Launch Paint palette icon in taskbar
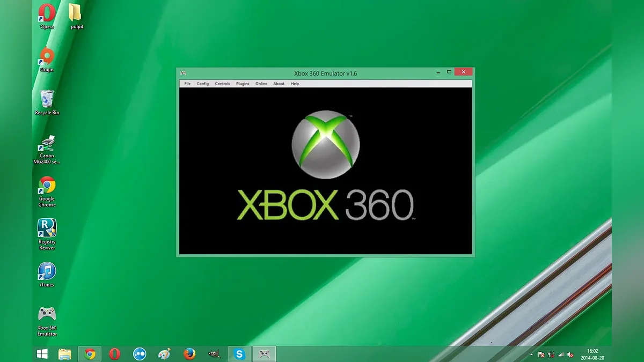Screen dimensions: 644x362 pyautogui.click(x=164, y=354)
